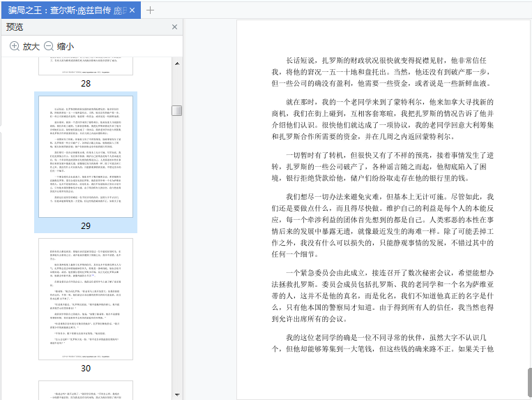
Task: Close the 预览 preview panel
Action: point(174,27)
